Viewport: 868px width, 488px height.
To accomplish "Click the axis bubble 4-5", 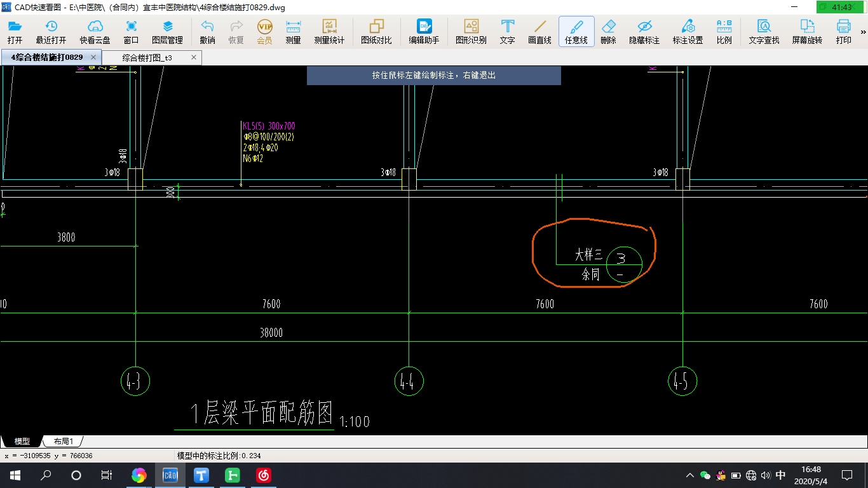I will point(682,381).
